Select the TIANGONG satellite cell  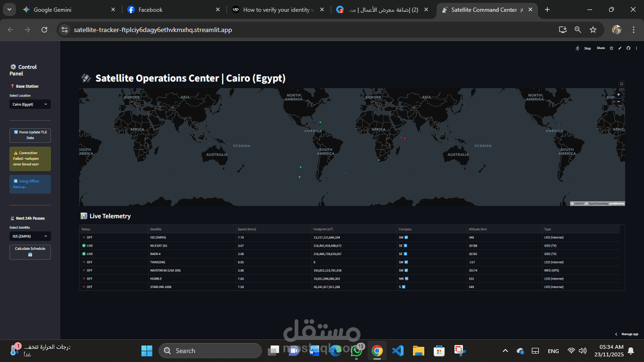coord(192,262)
